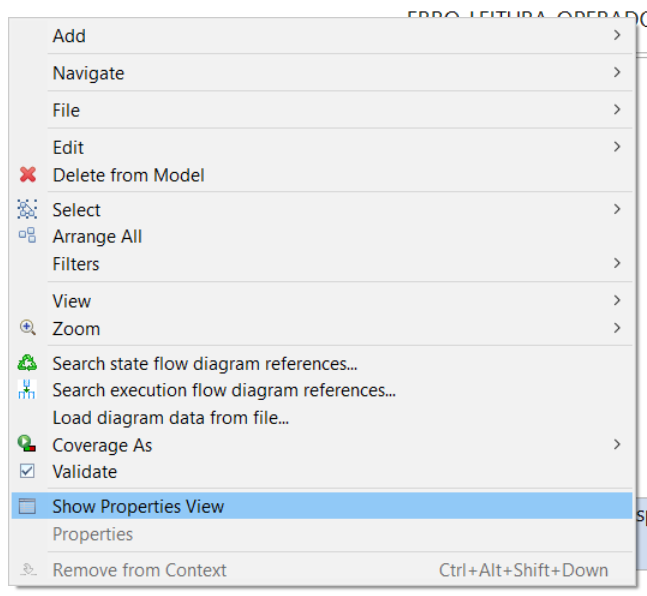This screenshot has width=647, height=596.
Task: Click the red X Delete from Model icon
Action: tap(28, 175)
